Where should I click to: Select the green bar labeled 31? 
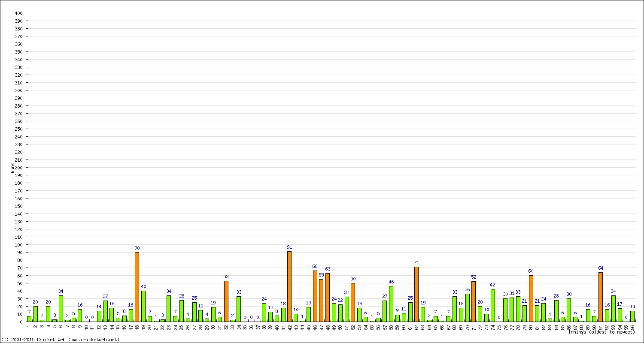click(512, 310)
